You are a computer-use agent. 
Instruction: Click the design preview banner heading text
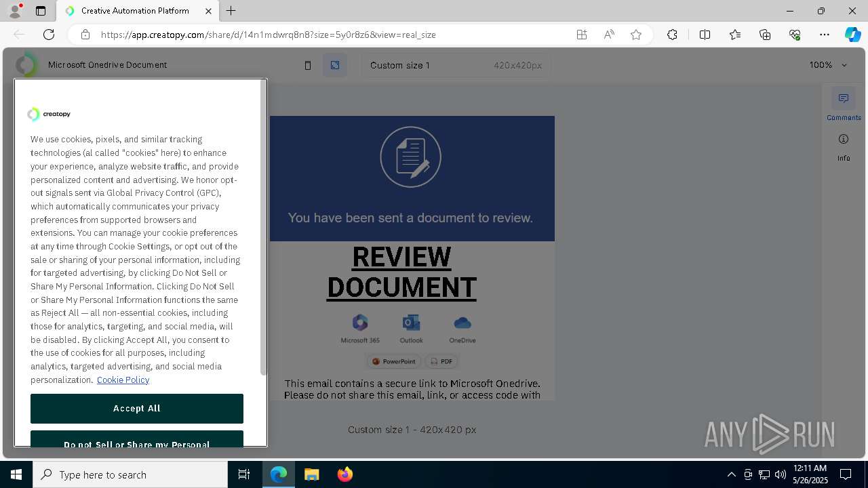pos(410,218)
